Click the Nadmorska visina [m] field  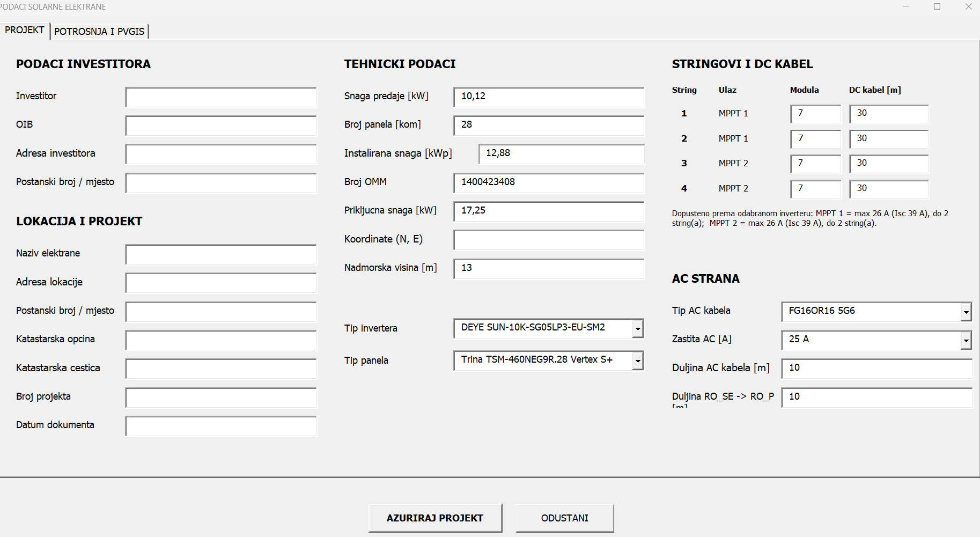click(x=549, y=269)
